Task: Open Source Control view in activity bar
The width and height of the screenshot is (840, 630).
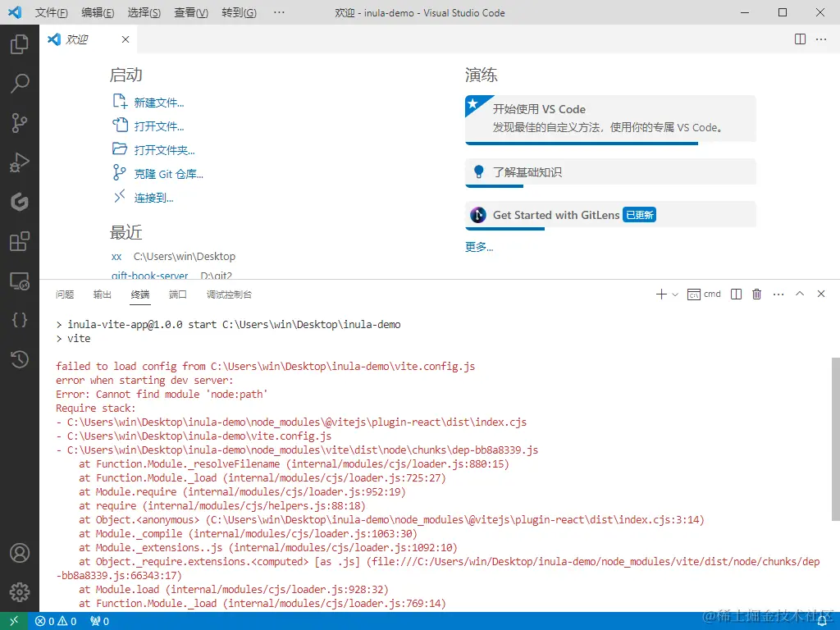Action: (x=20, y=123)
